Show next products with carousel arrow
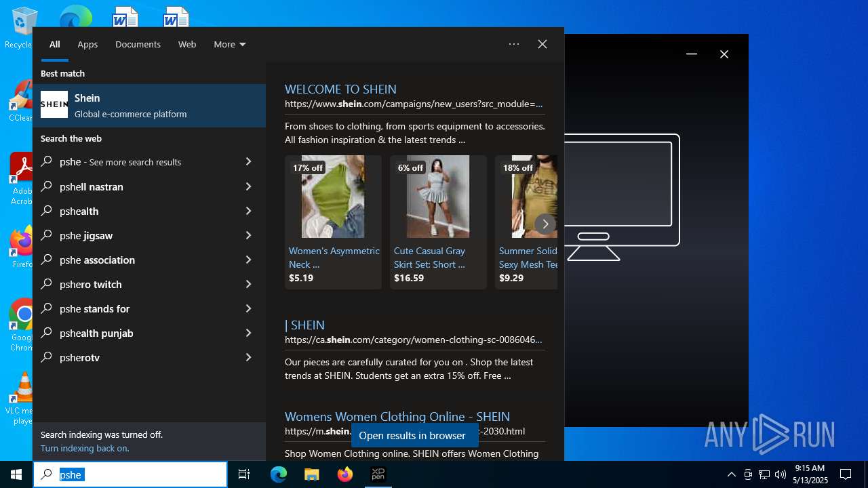The height and width of the screenshot is (488, 868). 545,224
